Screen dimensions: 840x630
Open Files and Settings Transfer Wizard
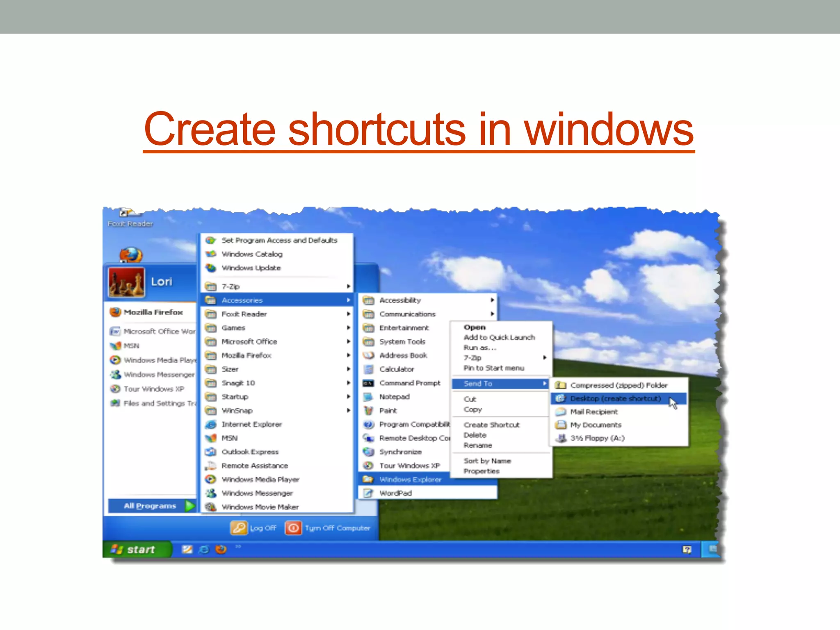(153, 403)
